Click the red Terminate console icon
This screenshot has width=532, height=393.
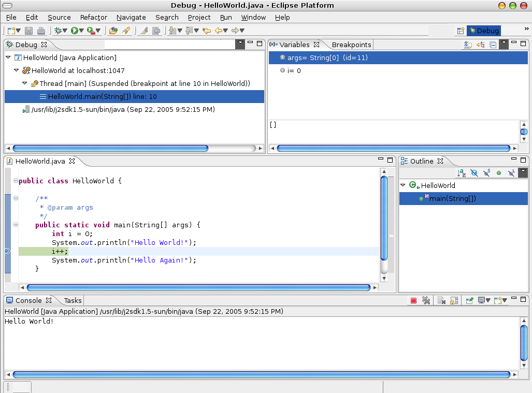pos(413,300)
